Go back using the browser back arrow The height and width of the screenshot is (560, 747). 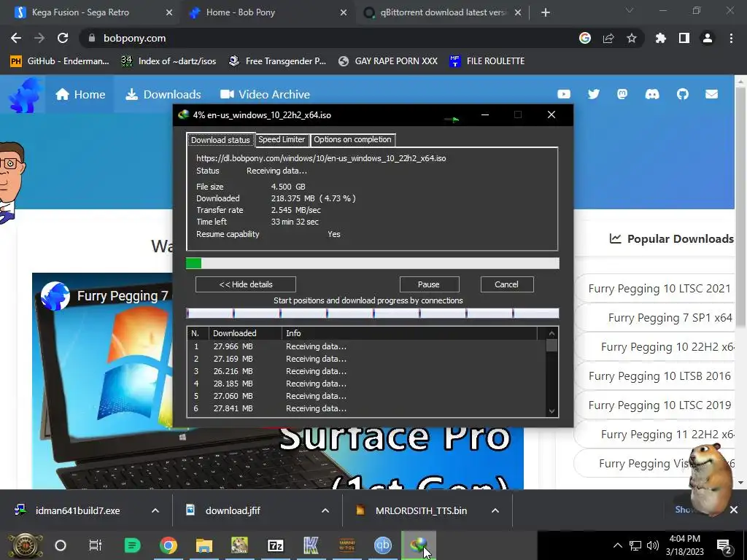click(x=16, y=38)
